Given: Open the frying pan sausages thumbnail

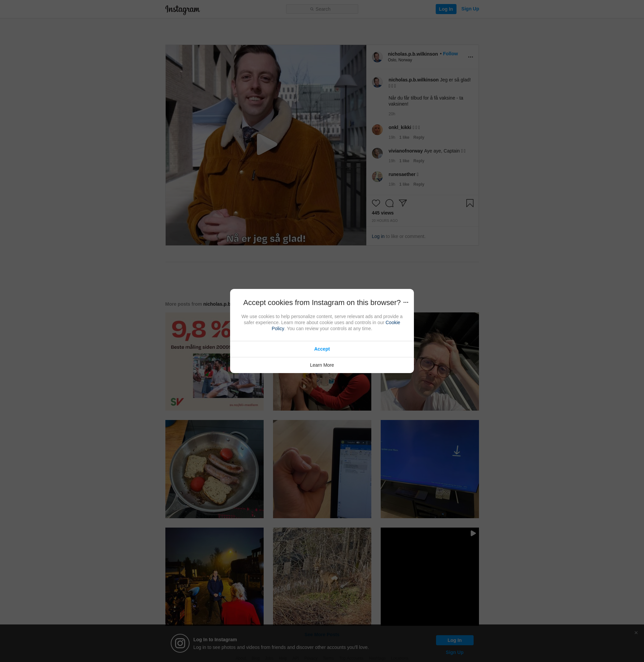Looking at the screenshot, I should 214,469.
